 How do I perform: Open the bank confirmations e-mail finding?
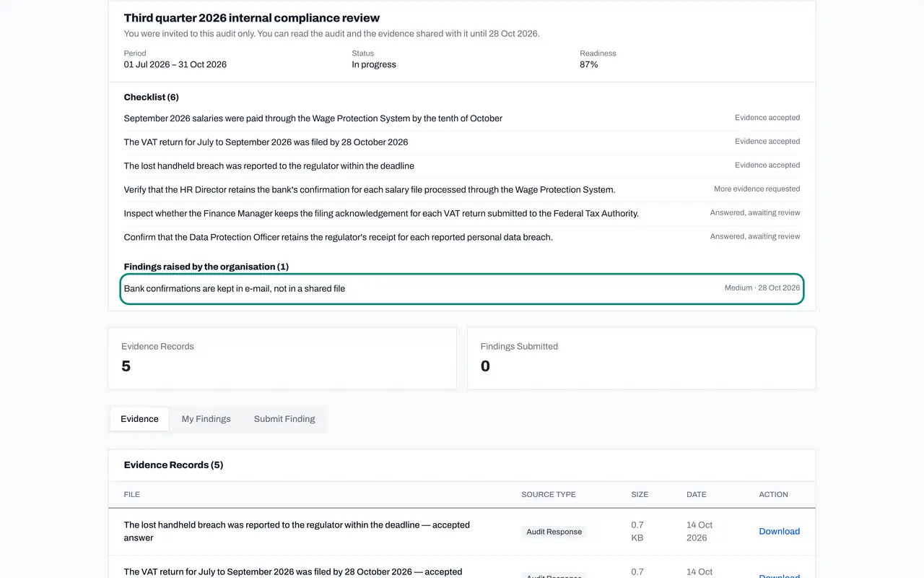pyautogui.click(x=462, y=288)
